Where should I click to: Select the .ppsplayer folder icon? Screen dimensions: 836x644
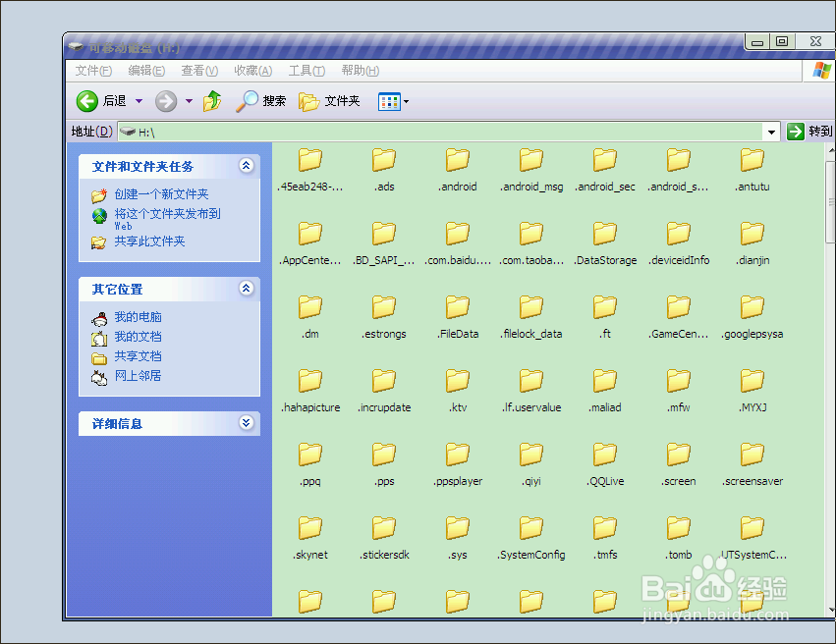tap(458, 454)
